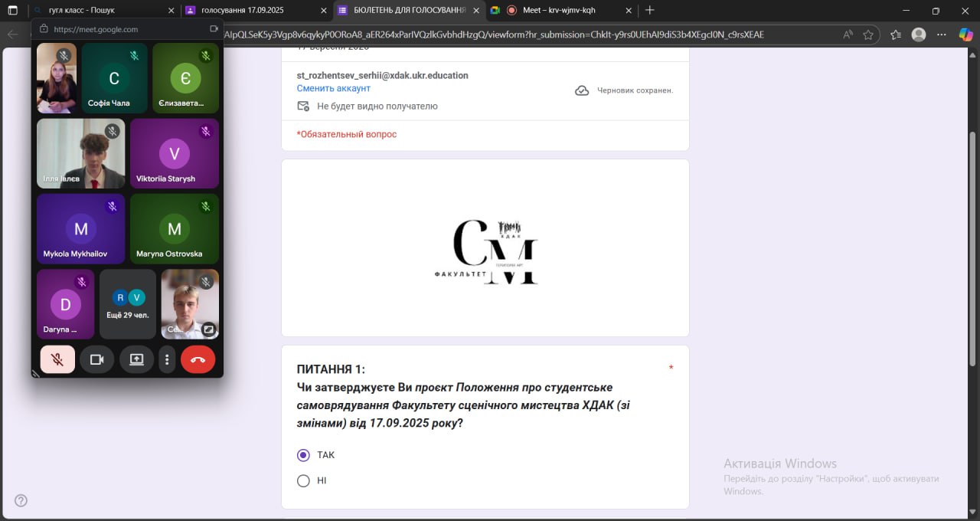Screen dimensions: 980x521
Task: Click the favorites star icon in address bar
Action: pos(868,34)
